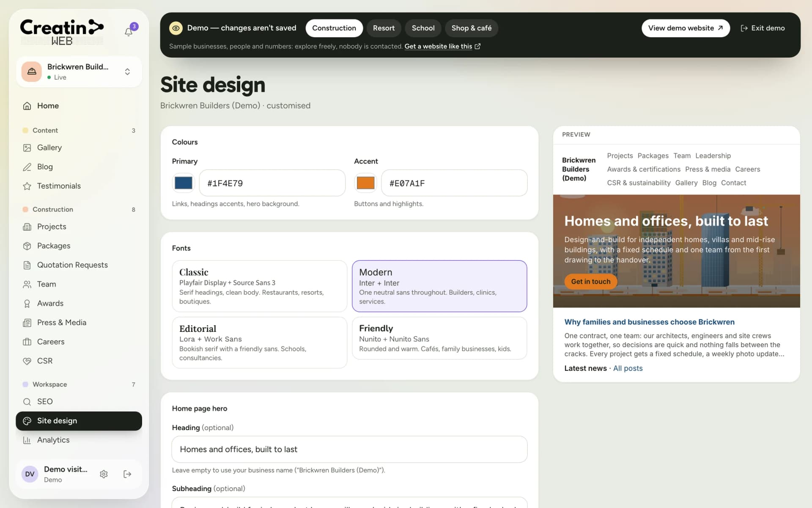This screenshot has width=812, height=508.
Task: Select the Editorial font pairing
Action: pos(259,342)
